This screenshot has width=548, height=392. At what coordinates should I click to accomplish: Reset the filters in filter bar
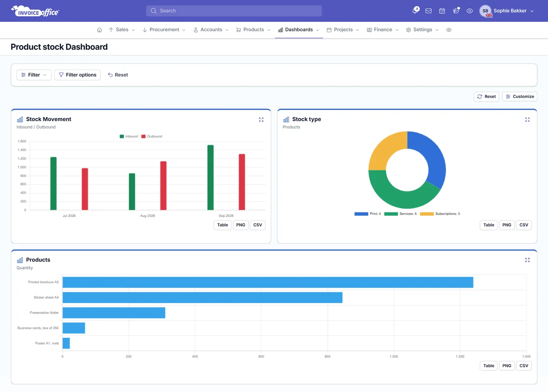pyautogui.click(x=118, y=75)
